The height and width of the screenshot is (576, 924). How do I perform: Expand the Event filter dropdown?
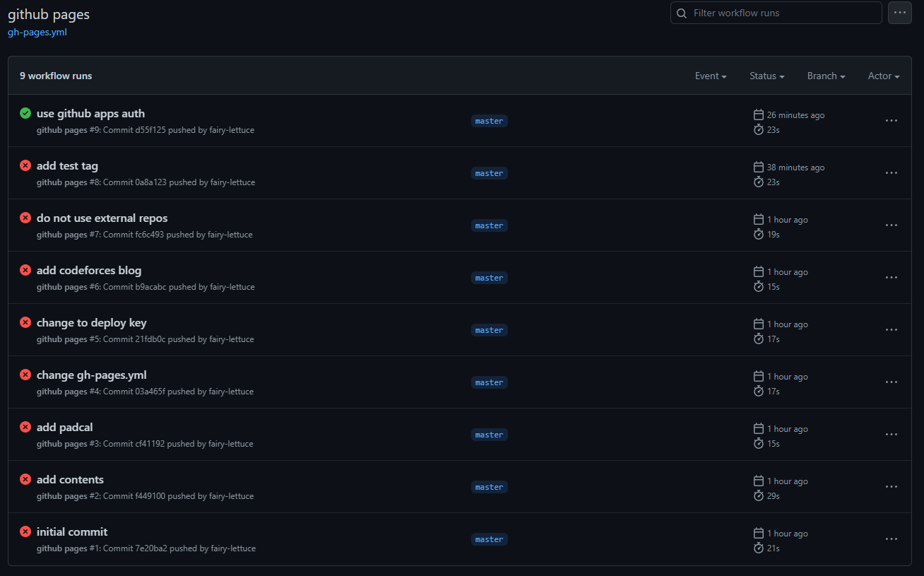[711, 76]
